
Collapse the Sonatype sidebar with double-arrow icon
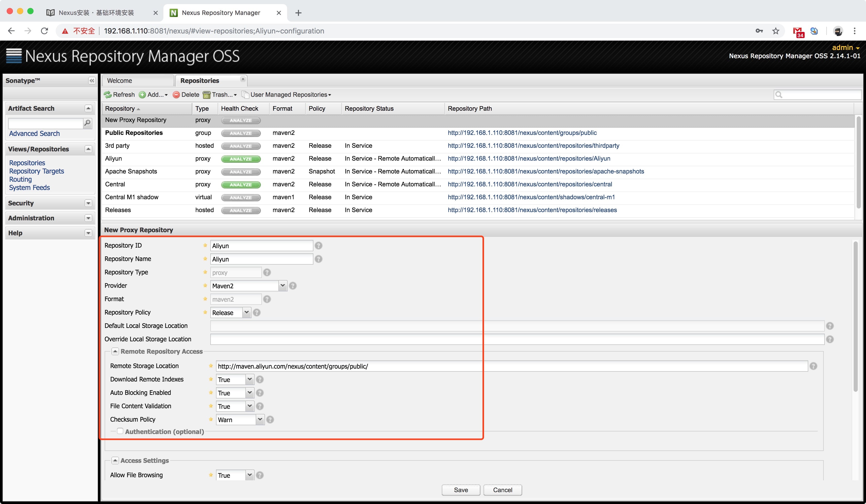91,81
